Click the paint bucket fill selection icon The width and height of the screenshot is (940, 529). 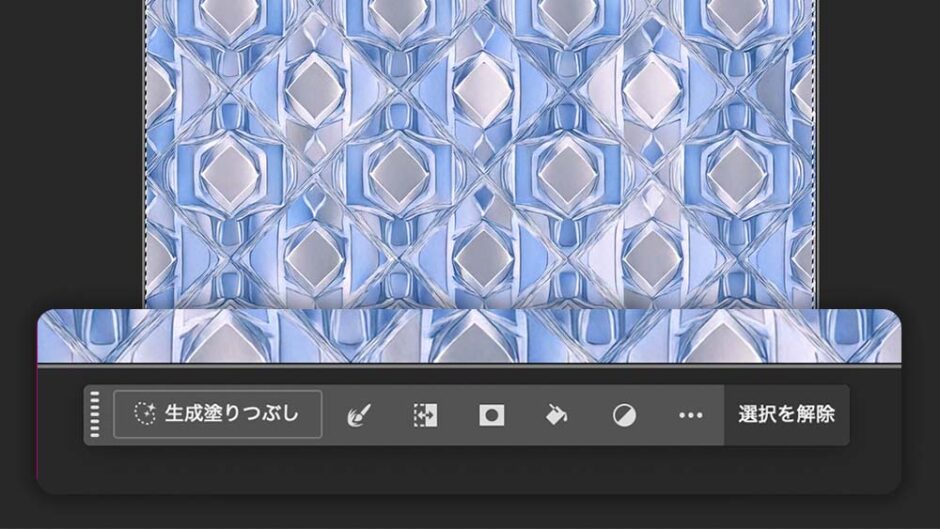coord(557,415)
